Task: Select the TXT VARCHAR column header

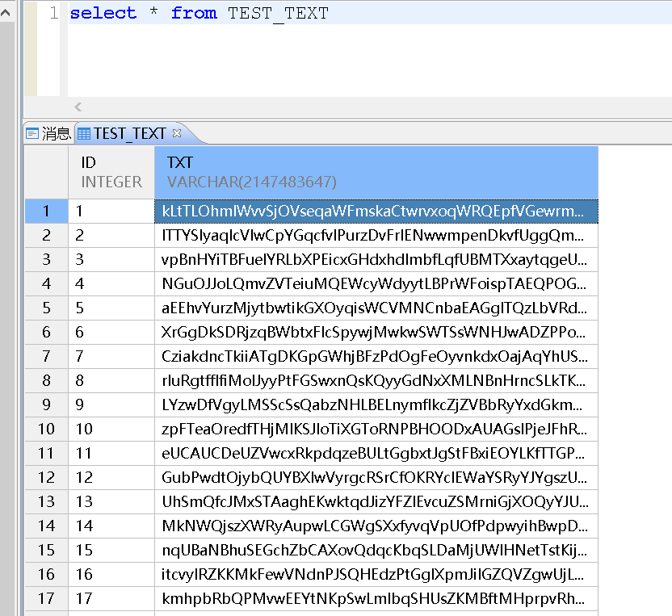Action: (376, 172)
